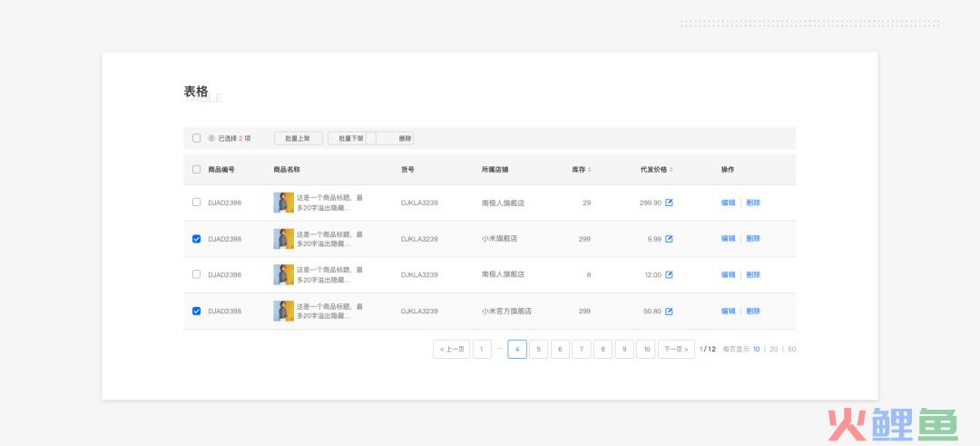Set page size to 50 per page
980x446 pixels.
791,349
